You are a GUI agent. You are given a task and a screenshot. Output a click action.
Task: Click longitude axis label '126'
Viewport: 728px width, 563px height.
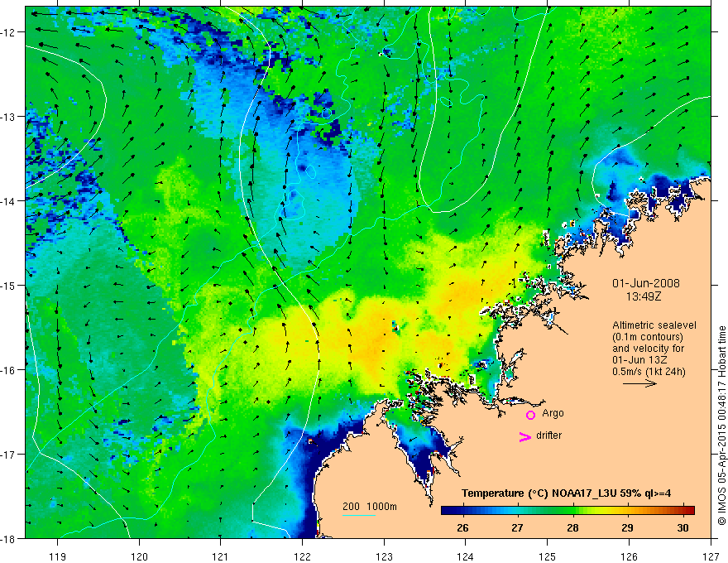629,556
